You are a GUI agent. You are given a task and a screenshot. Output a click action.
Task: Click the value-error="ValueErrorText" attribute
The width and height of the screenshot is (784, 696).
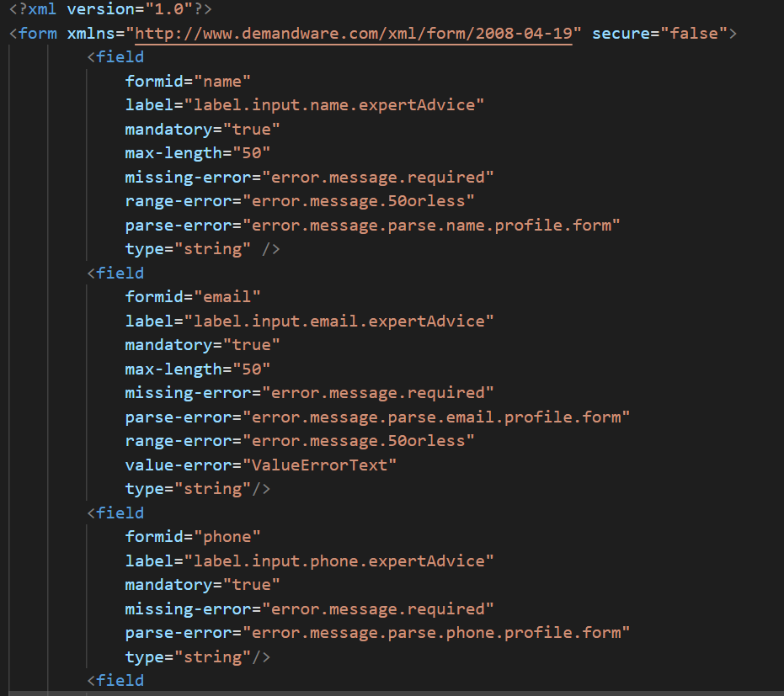click(260, 465)
